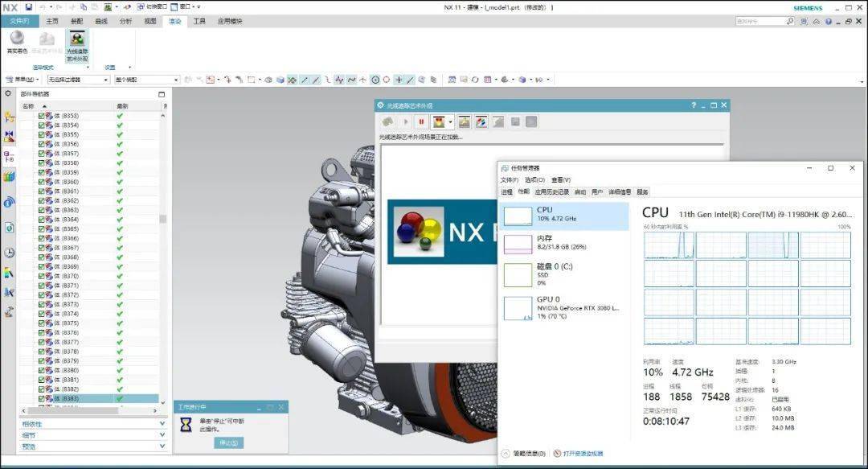Click the plus-shaped snap icon in the selection bar
Screen dimensions: 868x469
[399, 80]
